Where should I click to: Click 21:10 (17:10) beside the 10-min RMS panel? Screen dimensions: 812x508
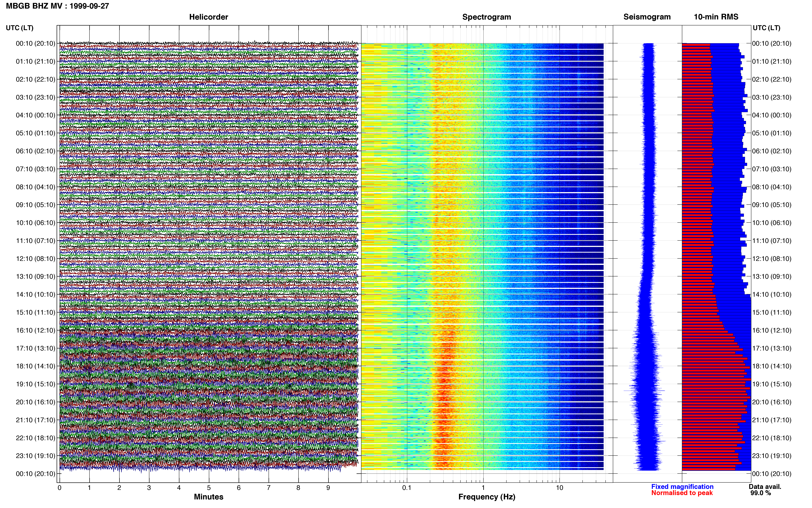pyautogui.click(x=772, y=420)
